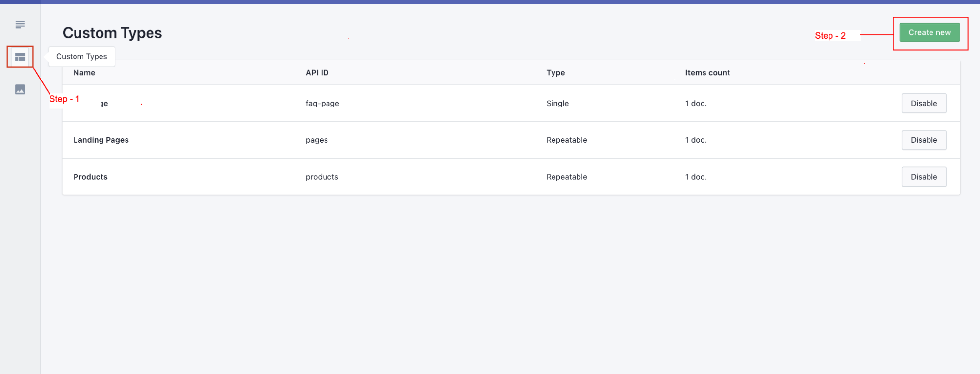The width and height of the screenshot is (980, 374).
Task: Click the Items count column header
Action: point(707,73)
